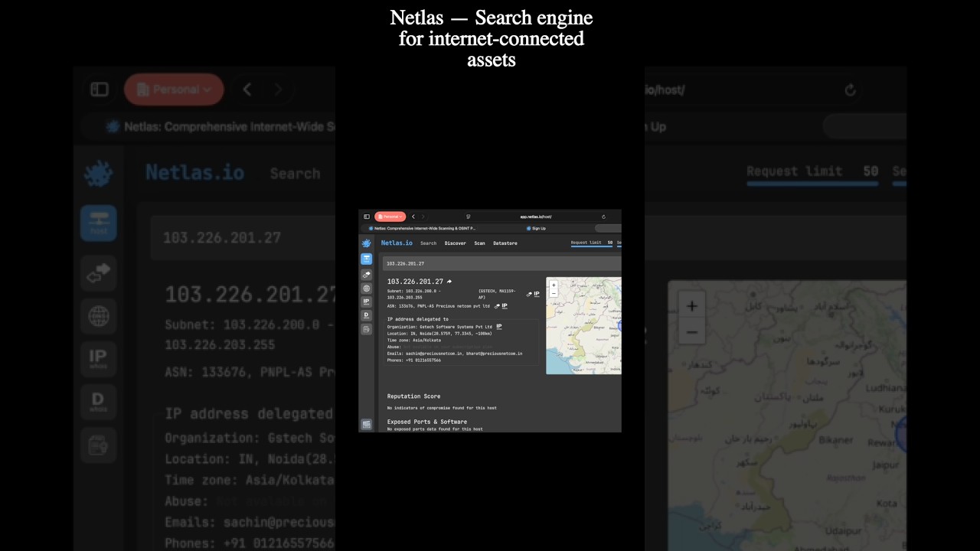Click the browser forward arrow
Screen dimensions: 980x551
coord(423,217)
